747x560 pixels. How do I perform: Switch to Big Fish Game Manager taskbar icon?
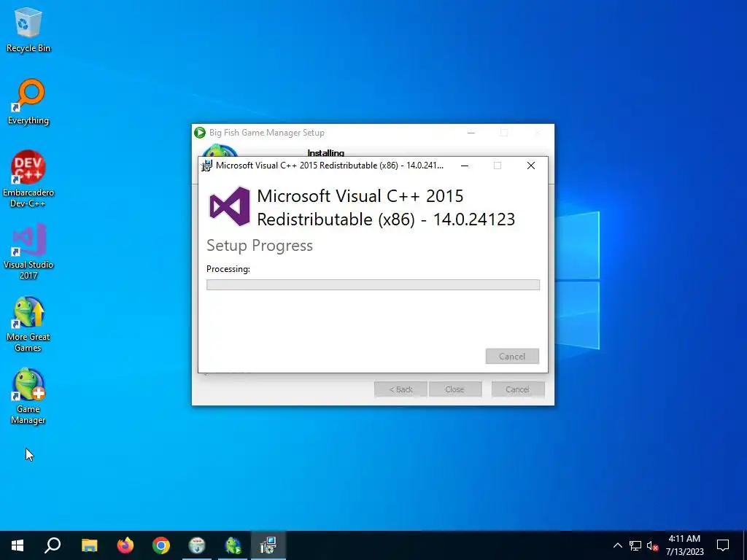click(x=233, y=545)
